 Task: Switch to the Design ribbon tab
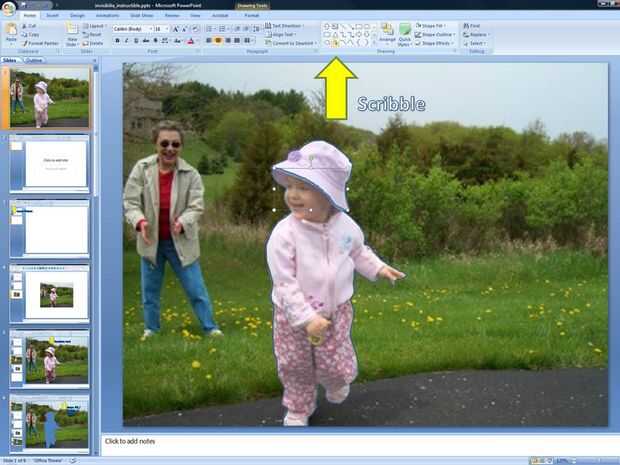point(77,15)
